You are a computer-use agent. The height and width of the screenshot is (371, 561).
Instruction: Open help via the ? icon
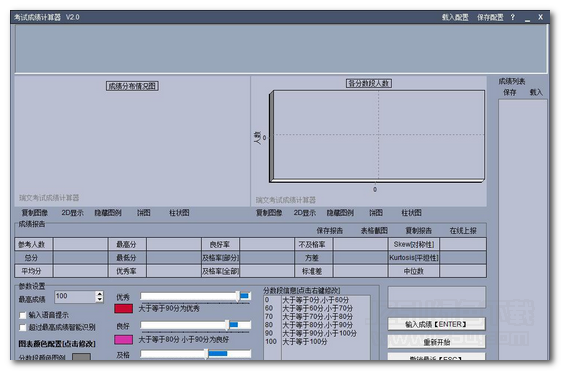coord(512,17)
